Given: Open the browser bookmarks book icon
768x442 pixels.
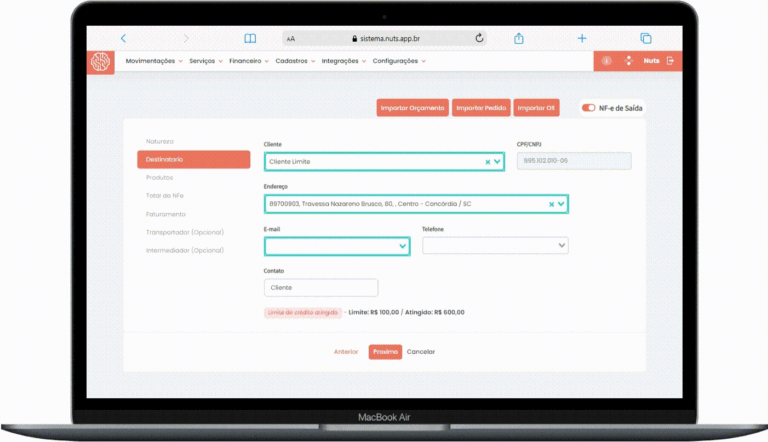Looking at the screenshot, I should 250,38.
